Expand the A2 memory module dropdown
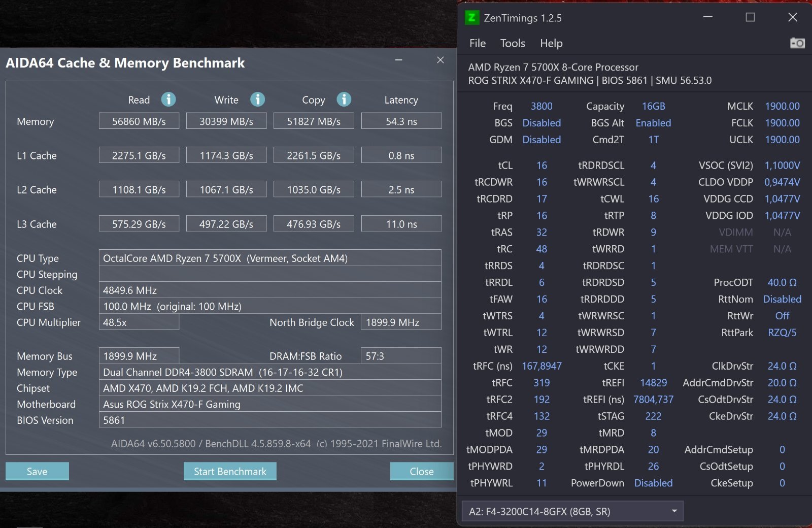 (x=572, y=511)
